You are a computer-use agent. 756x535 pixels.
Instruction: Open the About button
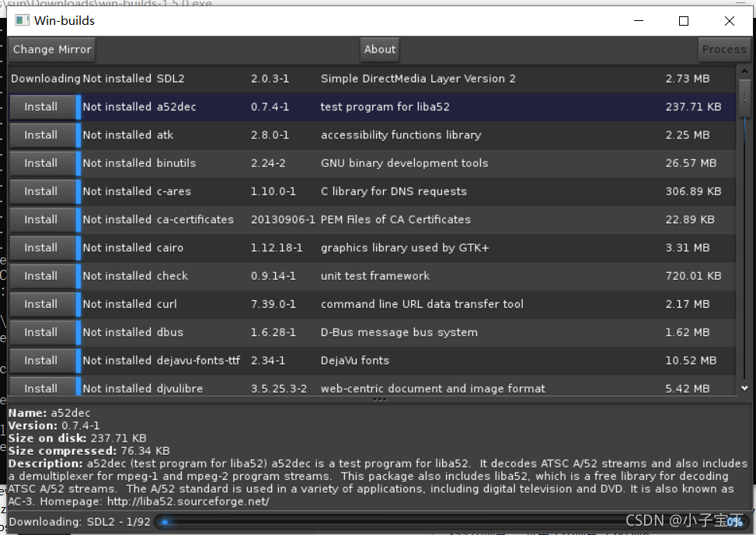click(x=380, y=50)
